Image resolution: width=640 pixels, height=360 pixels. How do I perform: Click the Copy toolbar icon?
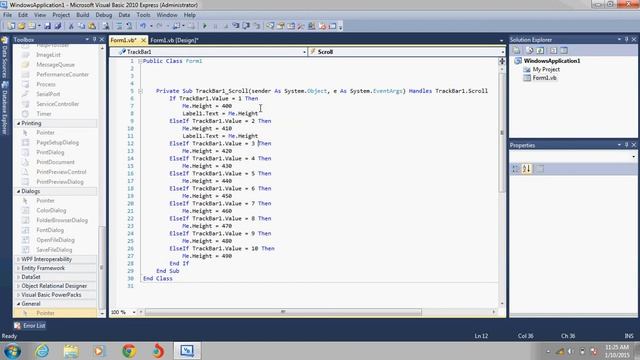tap(81, 26)
